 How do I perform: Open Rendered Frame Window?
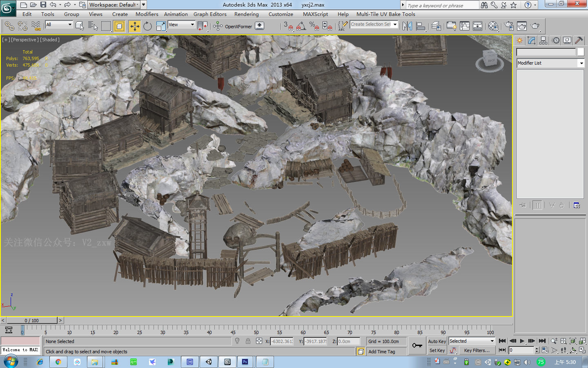pos(522,26)
